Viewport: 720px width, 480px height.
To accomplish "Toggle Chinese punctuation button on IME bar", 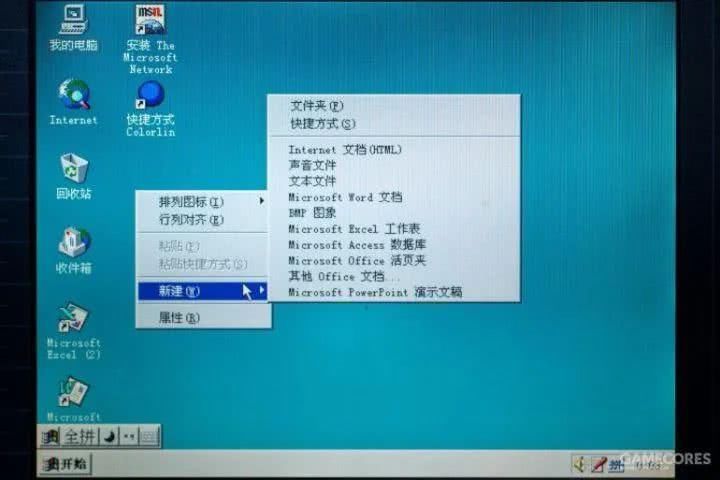I will pyautogui.click(x=129, y=436).
